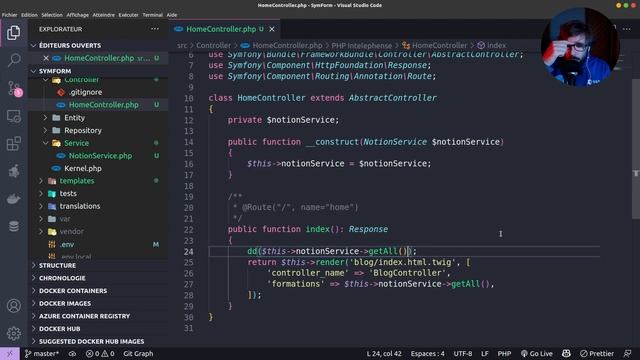Click the LF end of line indicator

pyautogui.click(x=484, y=353)
